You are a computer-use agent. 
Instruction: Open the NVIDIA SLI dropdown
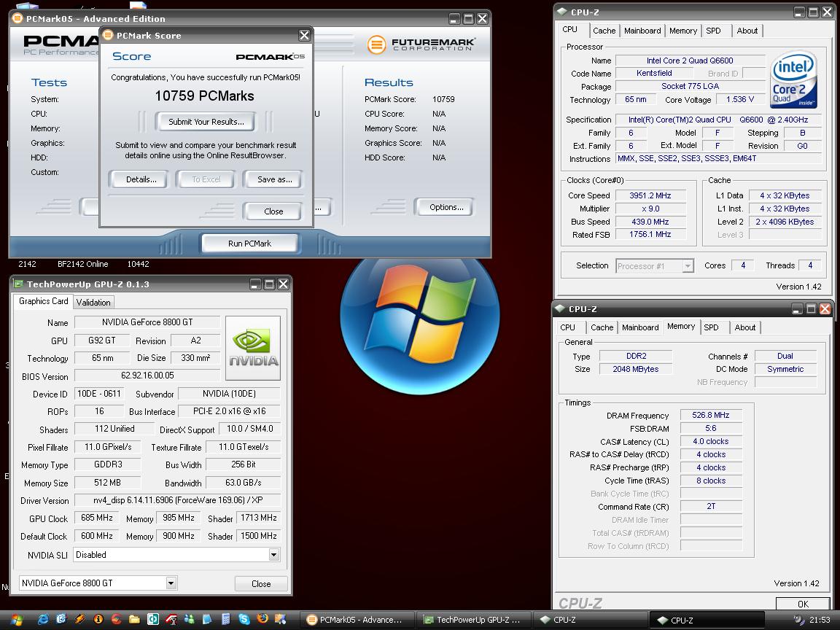(x=273, y=555)
